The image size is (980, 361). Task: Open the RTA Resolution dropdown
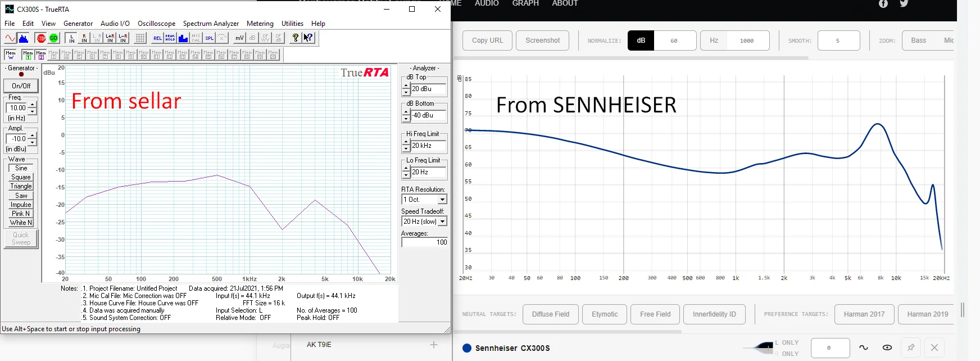coord(442,200)
